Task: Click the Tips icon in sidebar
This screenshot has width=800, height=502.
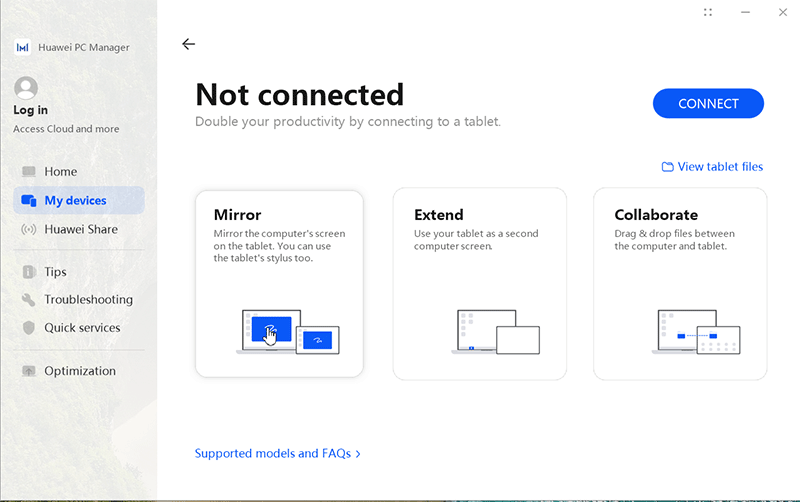Action: pos(28,272)
